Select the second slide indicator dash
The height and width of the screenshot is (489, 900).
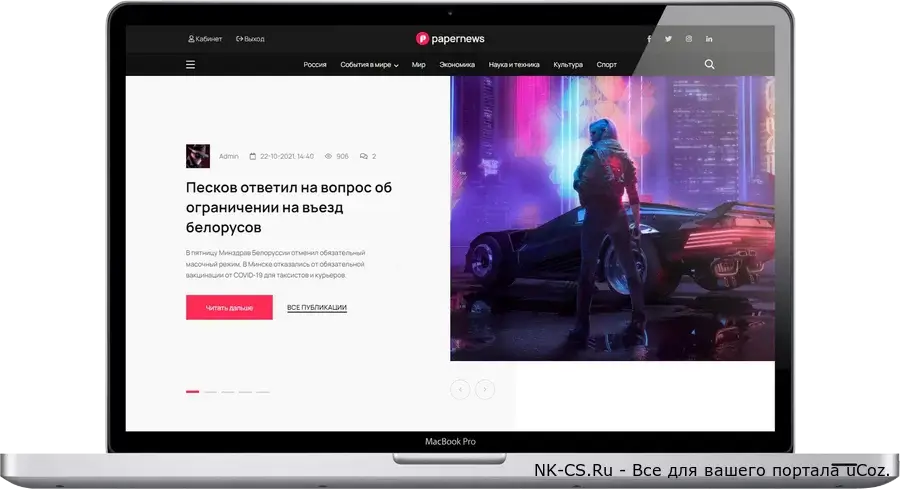210,391
